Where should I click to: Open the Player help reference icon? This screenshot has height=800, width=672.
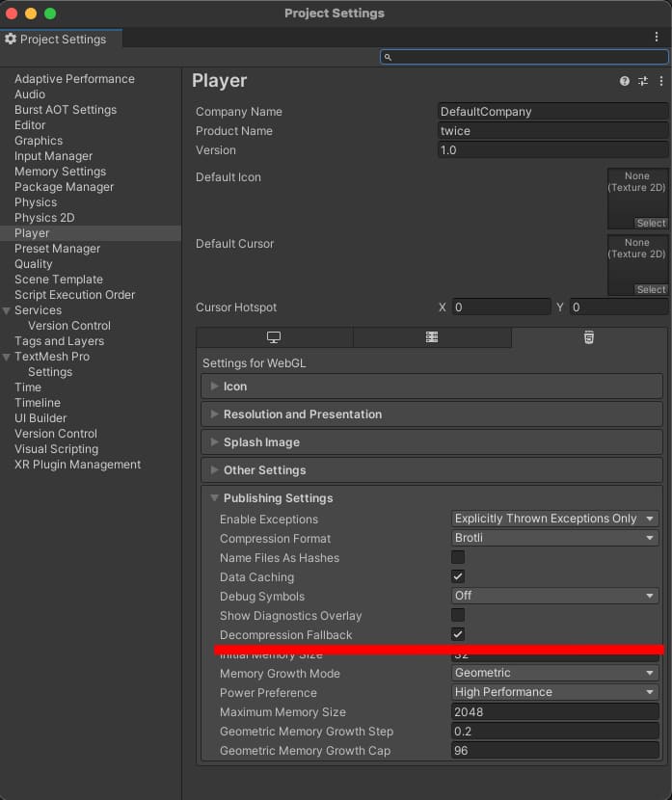pyautogui.click(x=625, y=82)
